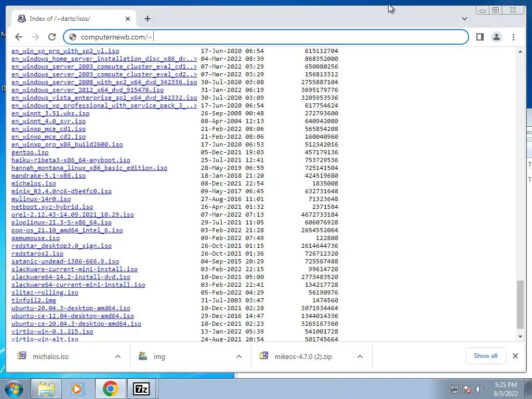532x399 pixels.
Task: Go back using the browser back arrow
Action: pyautogui.click(x=19, y=37)
